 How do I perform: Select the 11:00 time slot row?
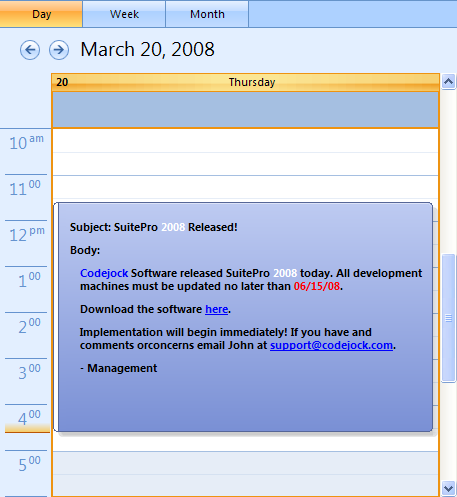[x=246, y=187]
